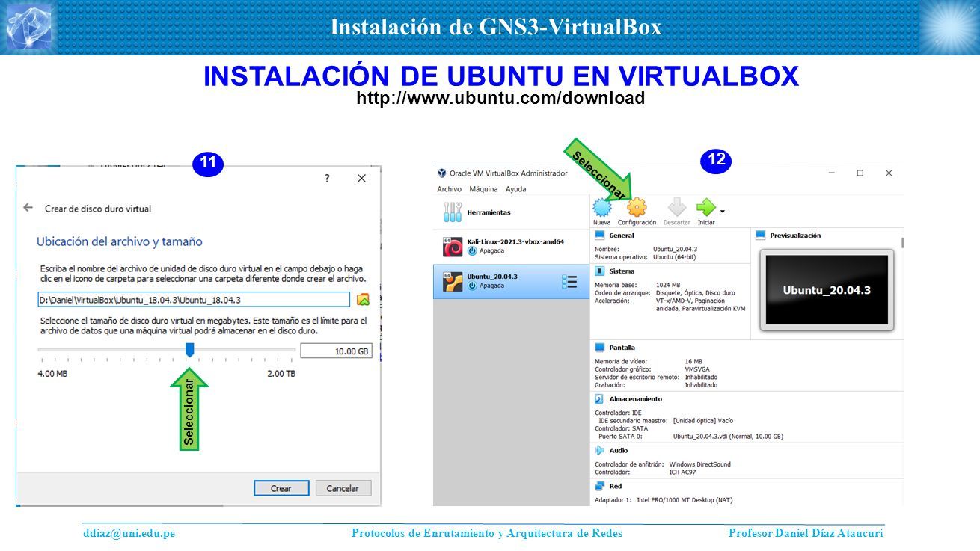The height and width of the screenshot is (551, 980).
Task: Click the Audio speaker icon
Action: pyautogui.click(x=600, y=451)
